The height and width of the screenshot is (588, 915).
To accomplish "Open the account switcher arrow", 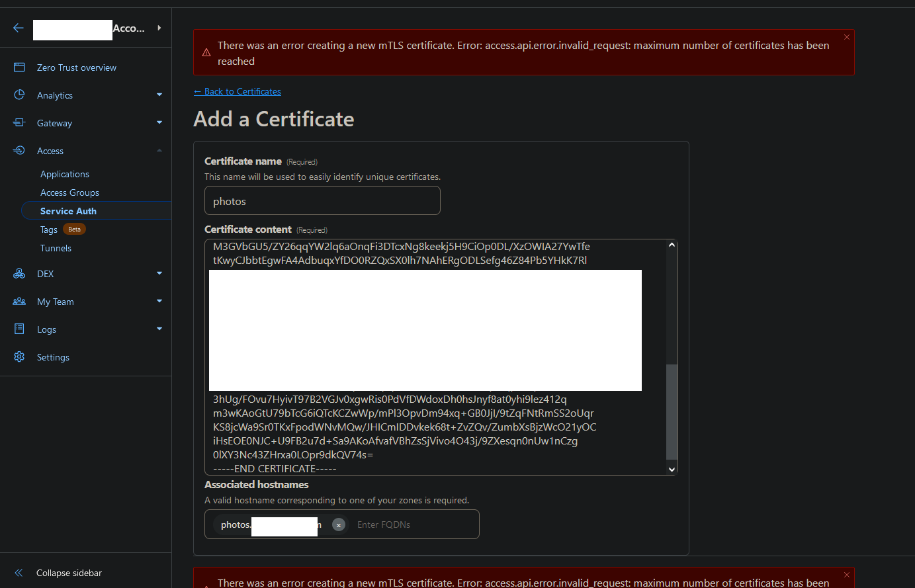I will tap(159, 28).
